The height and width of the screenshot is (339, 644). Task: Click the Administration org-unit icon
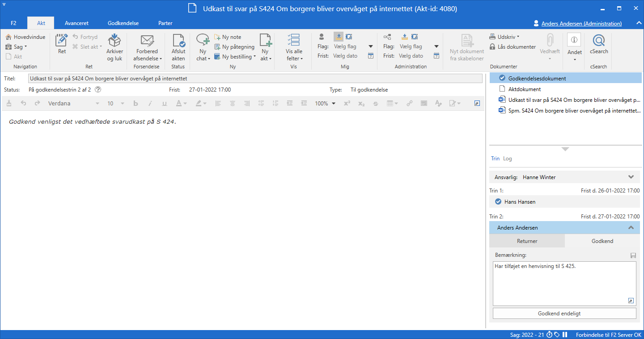[387, 37]
